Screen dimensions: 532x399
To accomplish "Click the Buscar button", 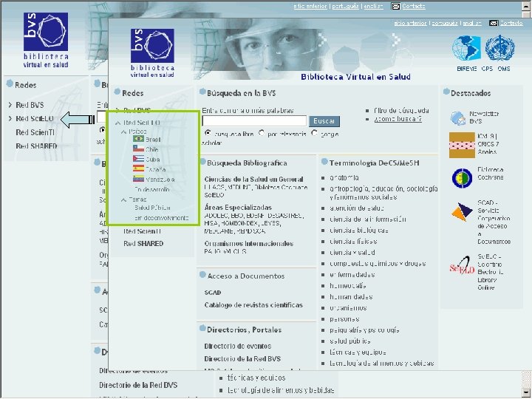I will (x=324, y=120).
